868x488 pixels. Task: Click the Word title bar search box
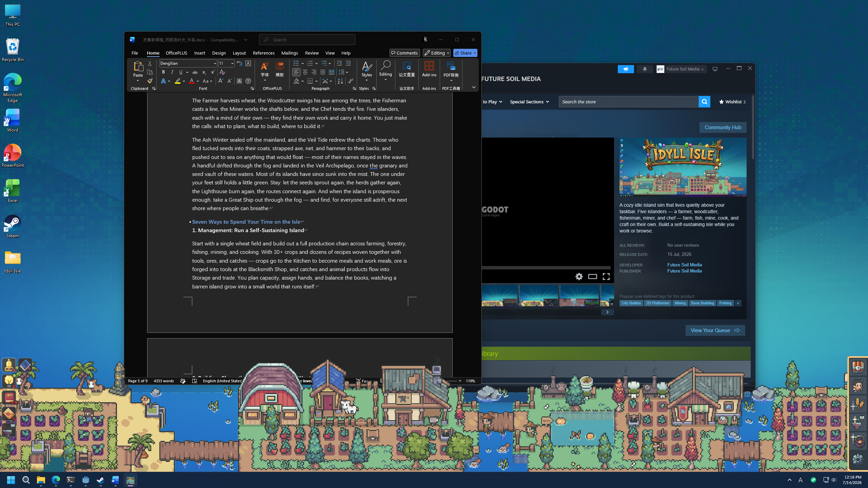(307, 40)
